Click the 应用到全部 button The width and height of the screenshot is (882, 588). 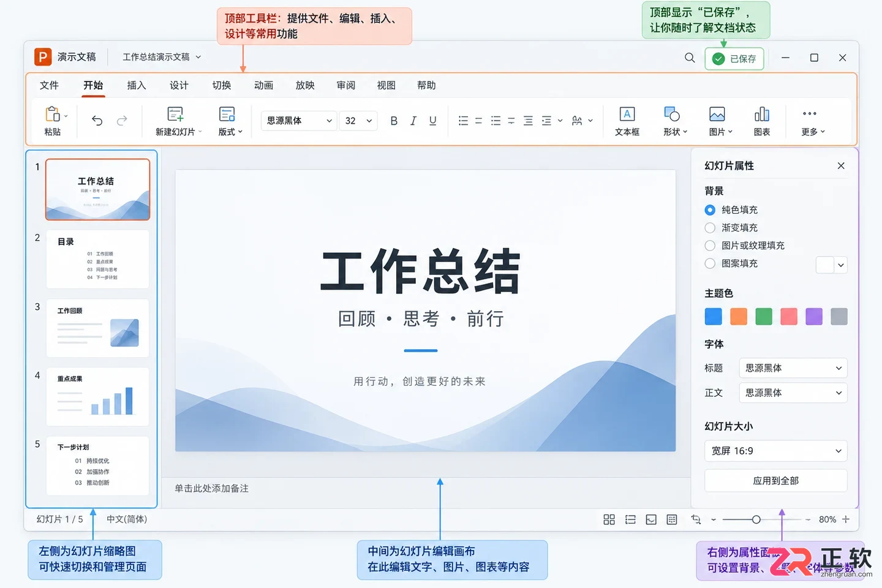coord(776,481)
